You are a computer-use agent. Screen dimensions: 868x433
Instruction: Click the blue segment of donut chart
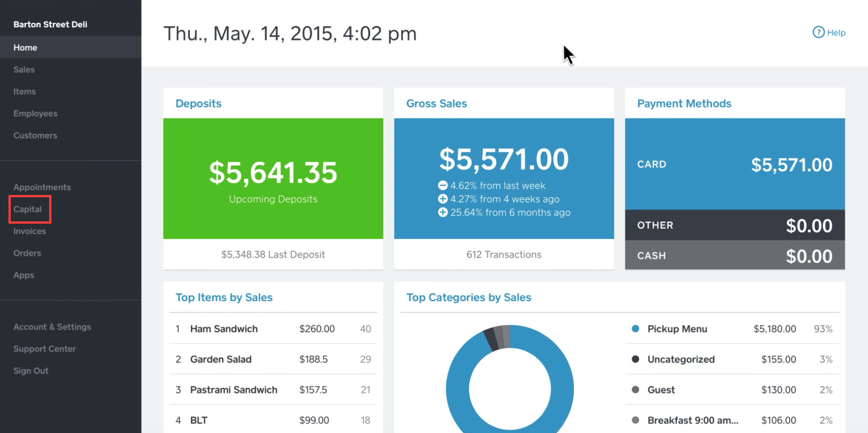click(562, 389)
